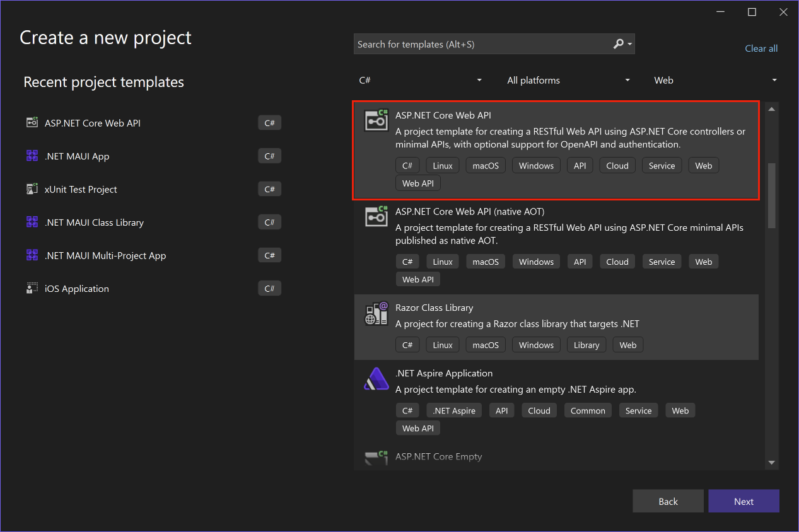Image resolution: width=799 pixels, height=532 pixels.
Task: Open the Web project type dropdown
Action: 716,80
